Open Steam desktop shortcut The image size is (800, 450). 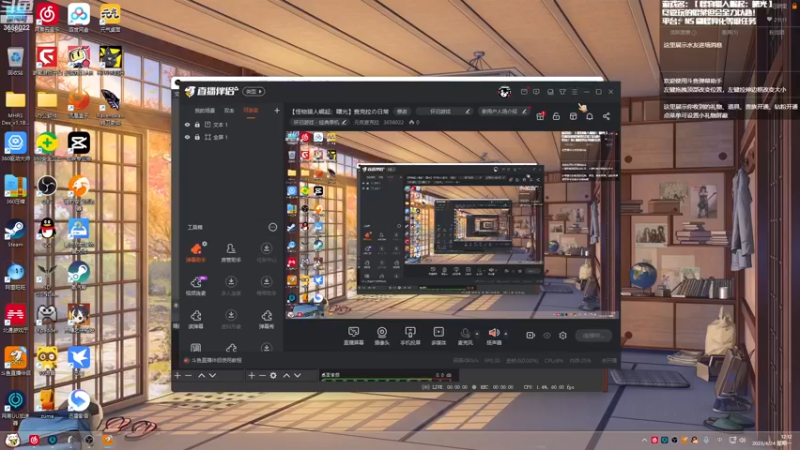[15, 233]
